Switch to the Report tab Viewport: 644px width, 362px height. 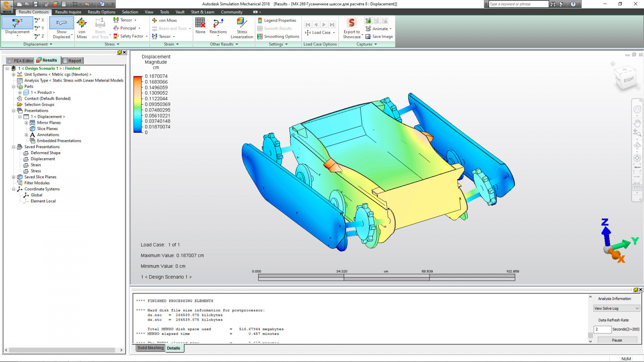click(x=72, y=61)
